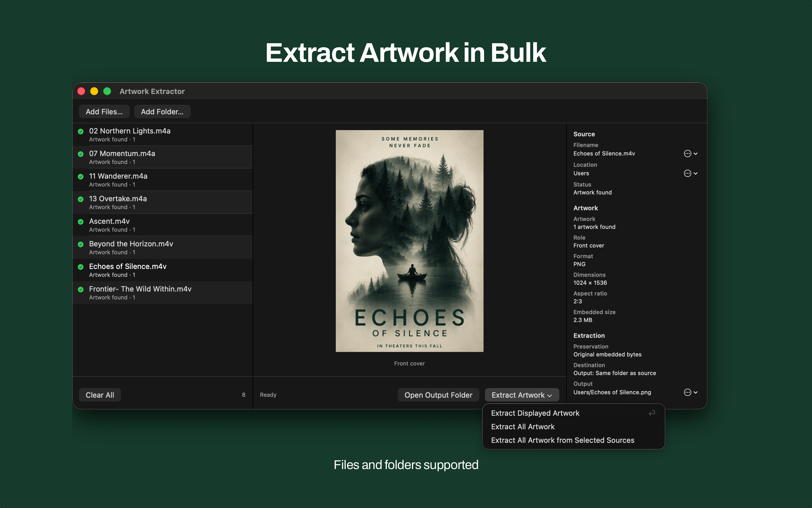Click the ellipsis icon beside Output path
The height and width of the screenshot is (508, 812).
687,392
